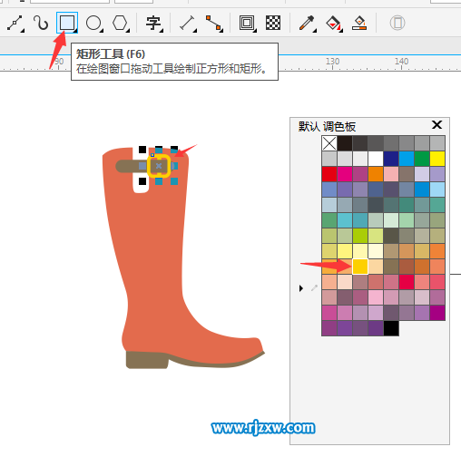Expand palette options with black arrow

[x=301, y=288]
